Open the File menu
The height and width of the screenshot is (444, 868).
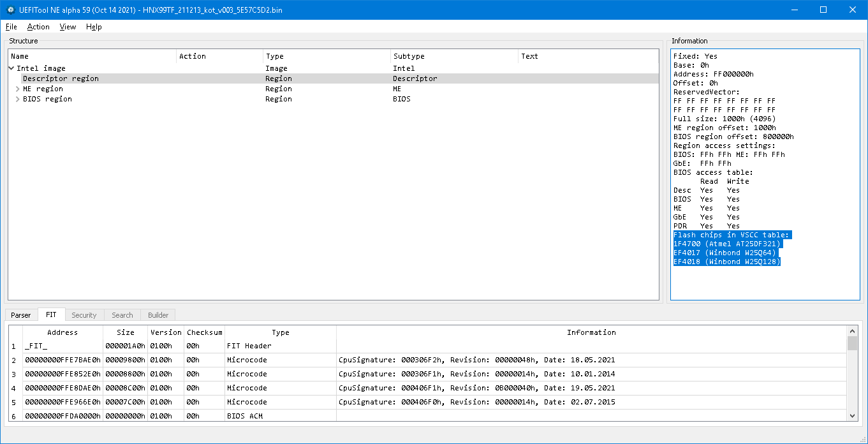(x=11, y=27)
